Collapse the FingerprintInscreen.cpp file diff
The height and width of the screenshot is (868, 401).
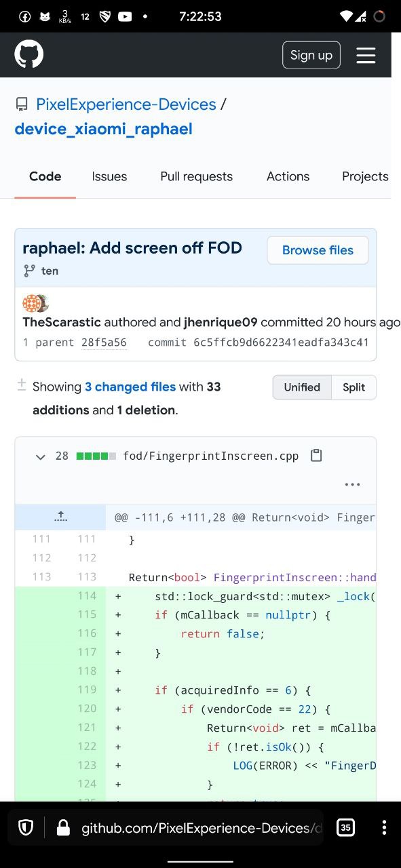point(40,456)
